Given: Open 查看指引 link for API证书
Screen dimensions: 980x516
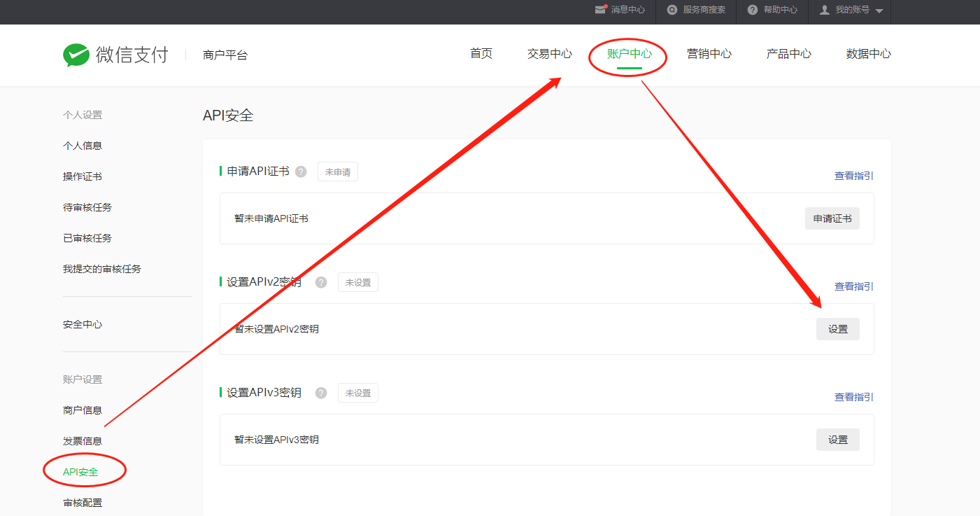Looking at the screenshot, I should pos(853,176).
